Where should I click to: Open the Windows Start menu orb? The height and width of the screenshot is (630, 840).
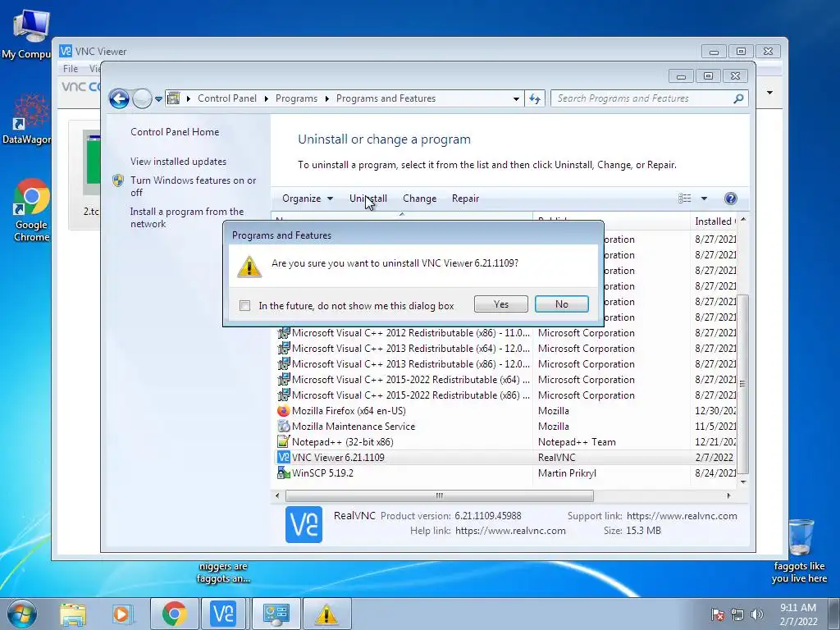tap(22, 614)
